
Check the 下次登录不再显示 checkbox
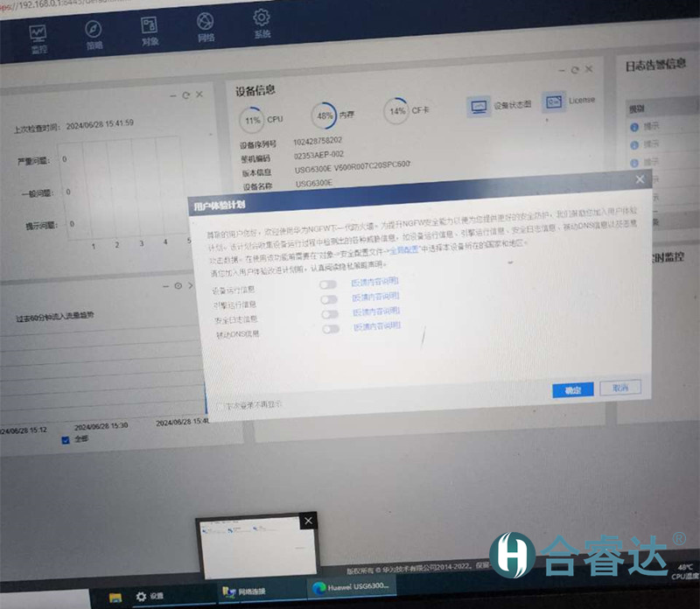220,405
